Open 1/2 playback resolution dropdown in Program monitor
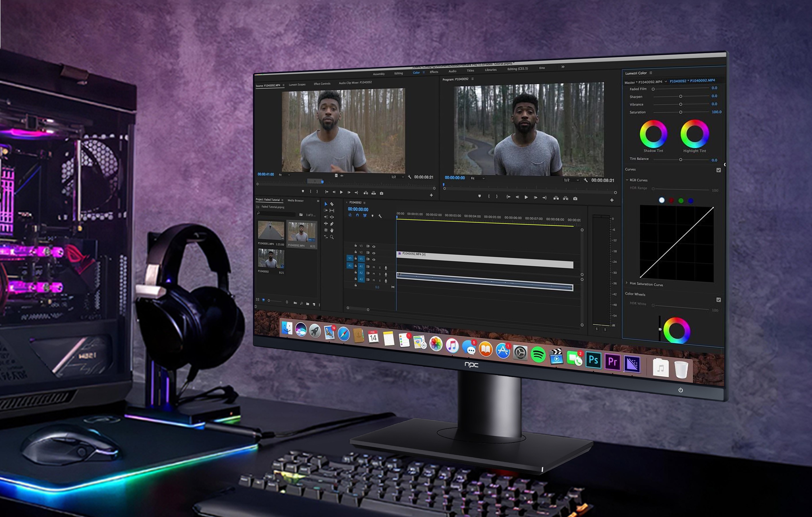 tap(571, 180)
